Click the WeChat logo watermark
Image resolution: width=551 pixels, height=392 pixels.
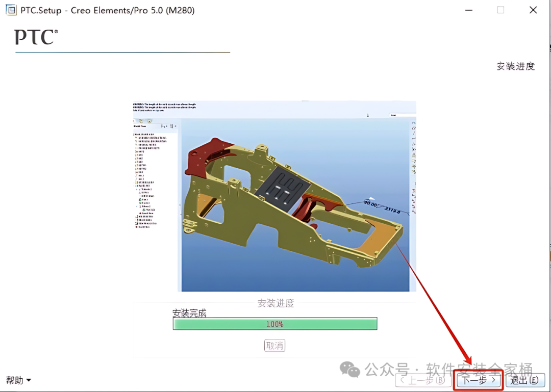tap(349, 370)
